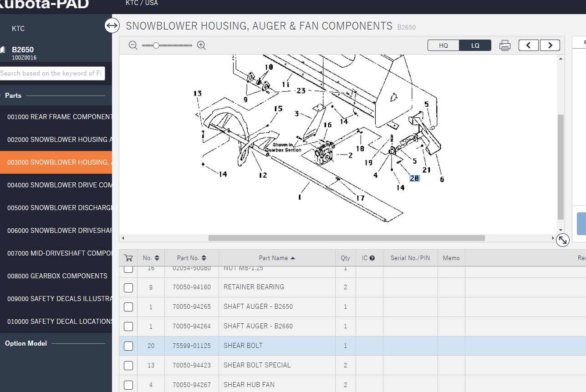Screen dimensions: 586x392
Task: Click the Memo column header
Action: click(451, 258)
